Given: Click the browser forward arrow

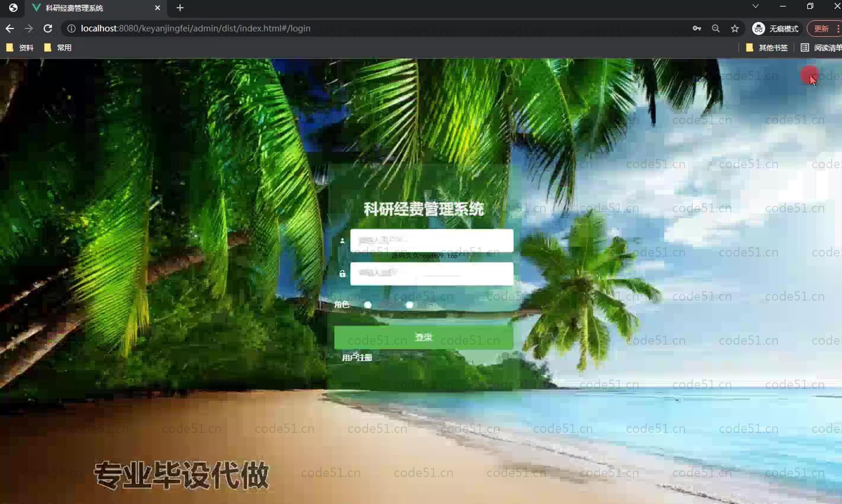Looking at the screenshot, I should (29, 28).
